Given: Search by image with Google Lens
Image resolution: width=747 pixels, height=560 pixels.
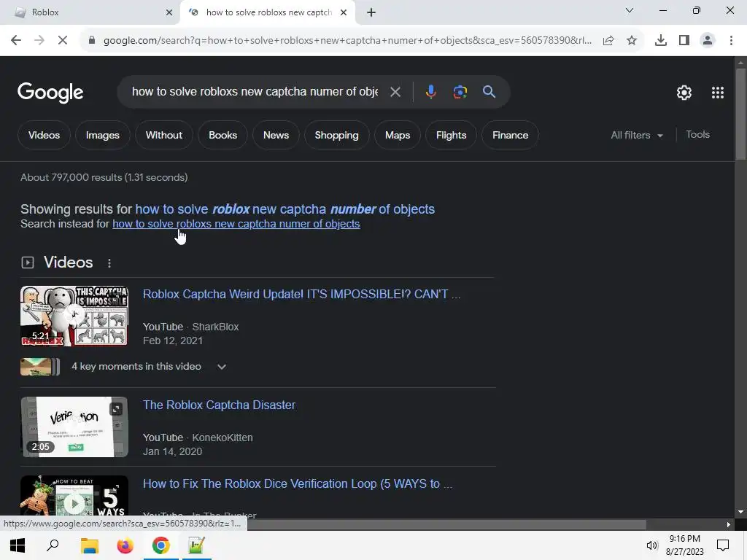Looking at the screenshot, I should pyautogui.click(x=460, y=92).
